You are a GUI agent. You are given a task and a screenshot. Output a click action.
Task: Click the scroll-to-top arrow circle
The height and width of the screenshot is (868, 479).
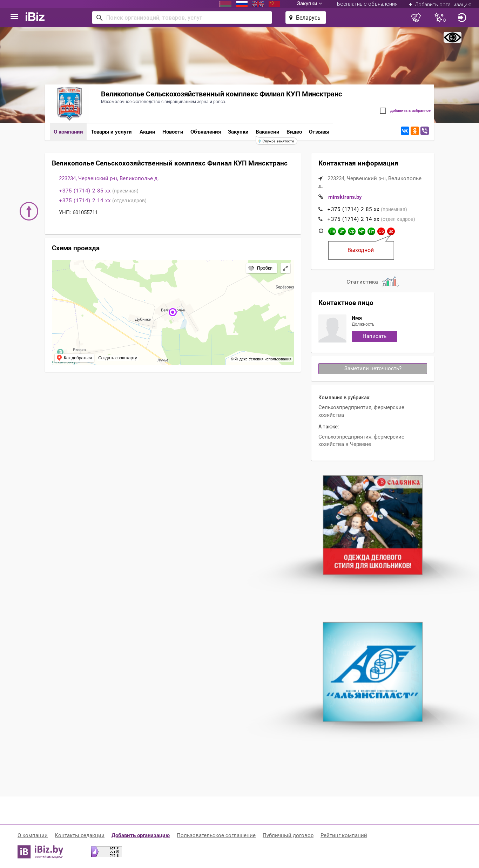click(29, 211)
